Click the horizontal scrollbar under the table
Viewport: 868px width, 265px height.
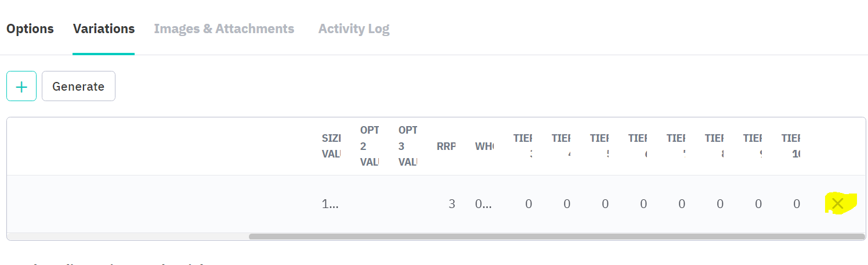coord(556,237)
